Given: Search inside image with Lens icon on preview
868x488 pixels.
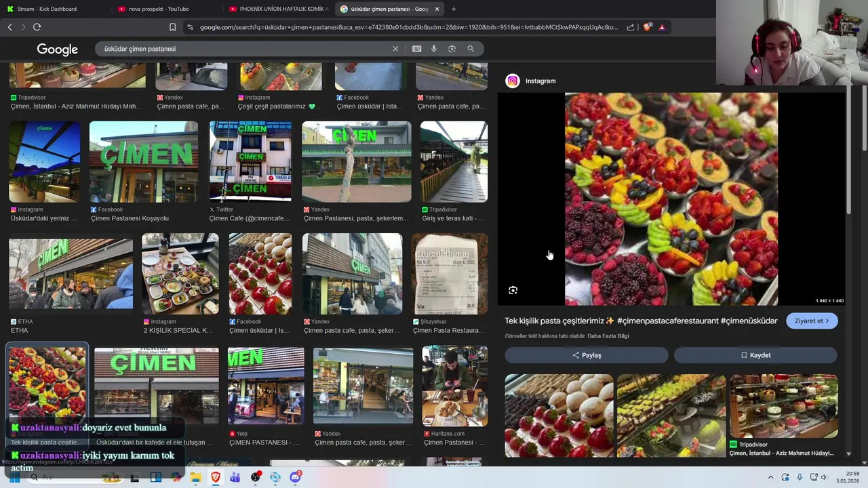Looking at the screenshot, I should pyautogui.click(x=513, y=290).
